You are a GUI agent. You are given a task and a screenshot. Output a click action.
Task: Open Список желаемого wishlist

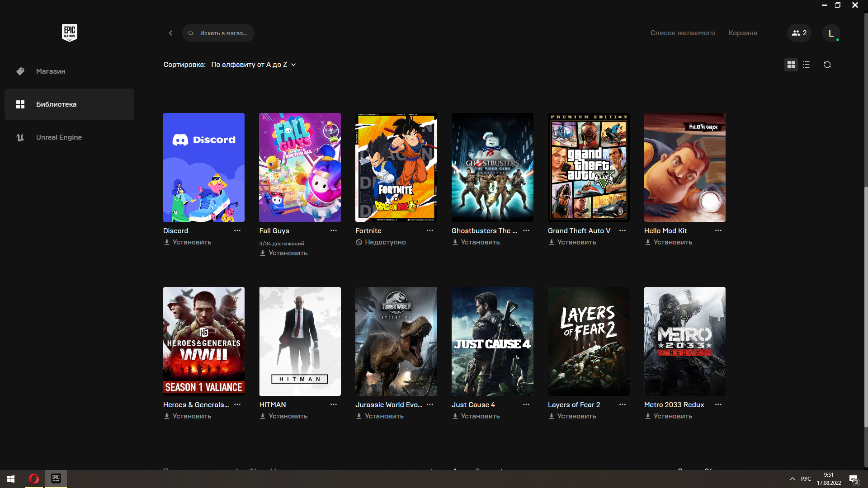click(x=683, y=33)
